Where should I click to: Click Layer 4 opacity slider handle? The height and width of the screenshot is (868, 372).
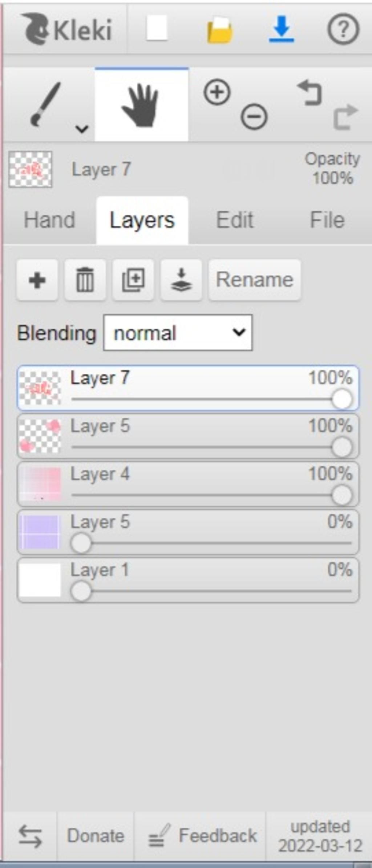342,495
